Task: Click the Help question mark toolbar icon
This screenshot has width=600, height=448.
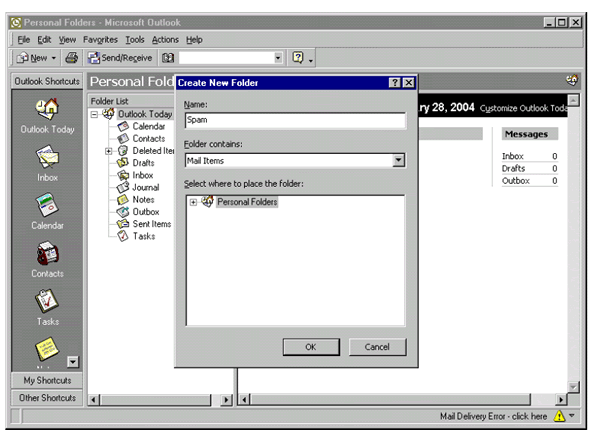Action: click(298, 58)
